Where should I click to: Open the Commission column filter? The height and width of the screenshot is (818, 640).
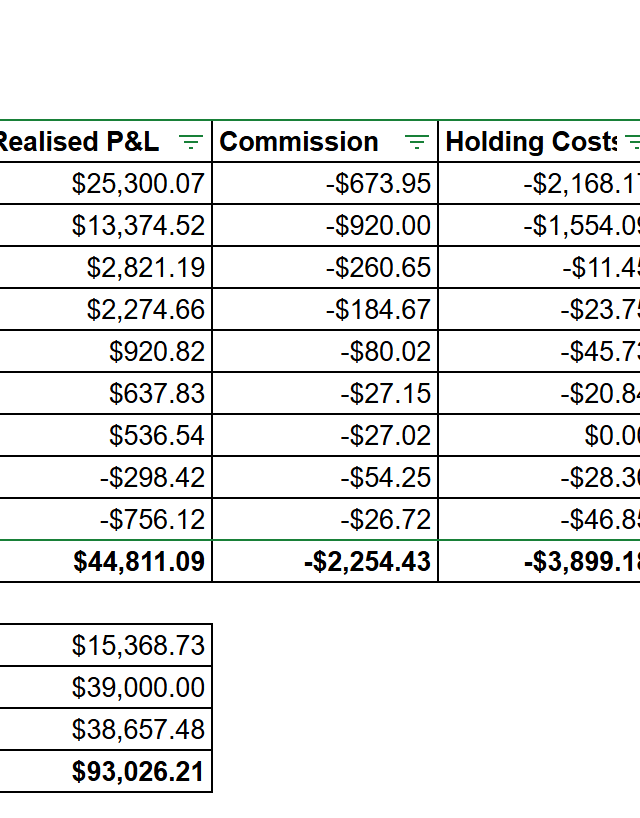(416, 142)
